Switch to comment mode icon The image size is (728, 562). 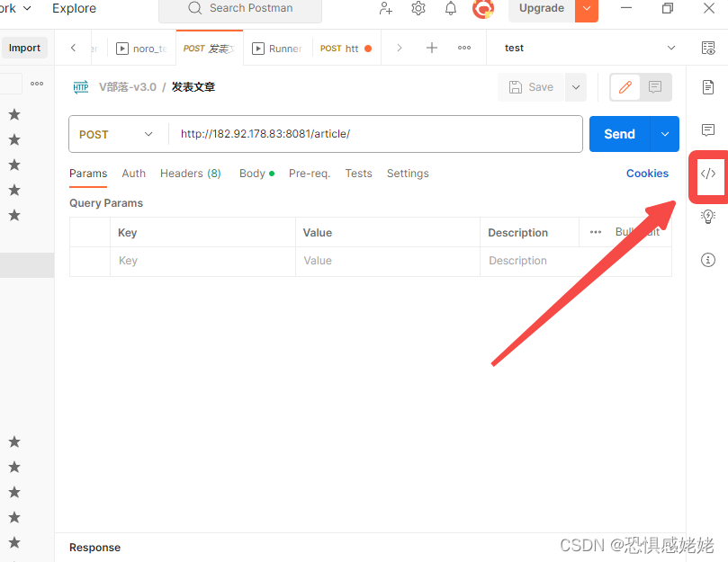click(x=655, y=87)
